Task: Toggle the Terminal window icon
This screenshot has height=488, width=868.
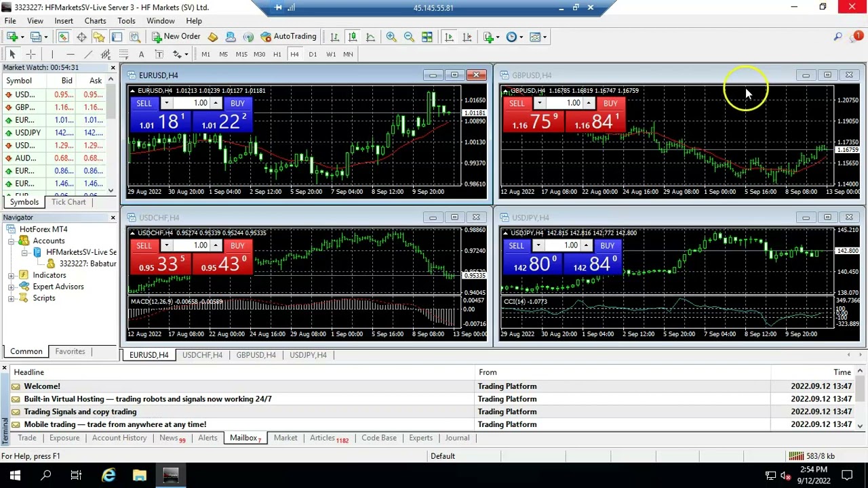Action: pos(117,37)
